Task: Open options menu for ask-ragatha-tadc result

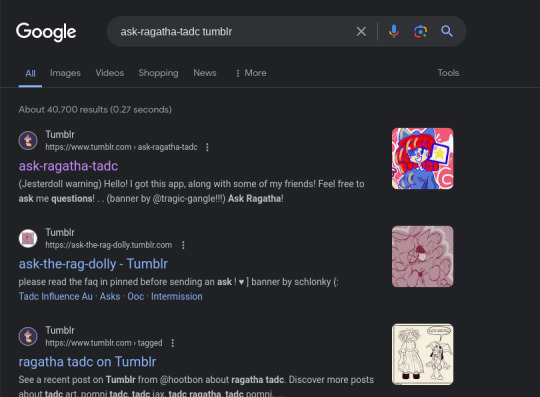Action: 207,147
